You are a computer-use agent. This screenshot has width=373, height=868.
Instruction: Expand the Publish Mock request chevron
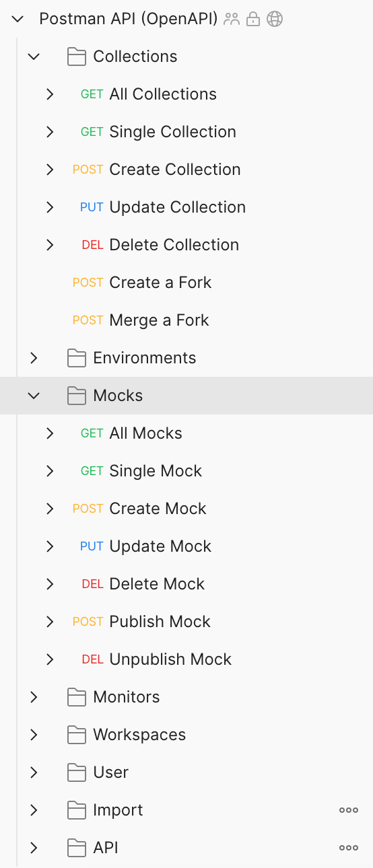click(50, 622)
